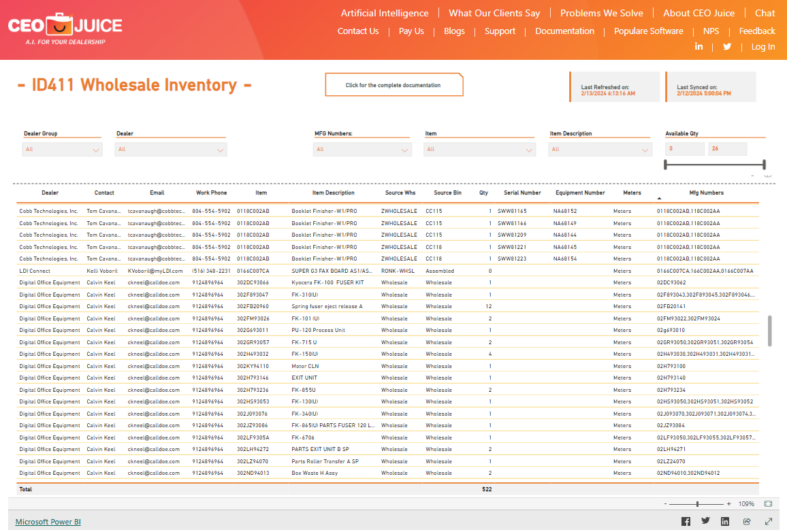Sort by the Contact column header

tap(104, 193)
